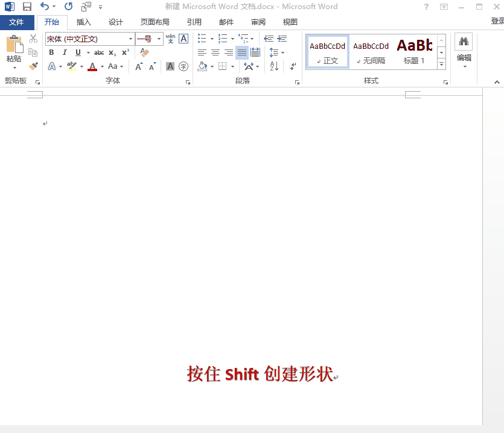504x433 pixels.
Task: Click the Sort A-Z icon
Action: click(274, 66)
